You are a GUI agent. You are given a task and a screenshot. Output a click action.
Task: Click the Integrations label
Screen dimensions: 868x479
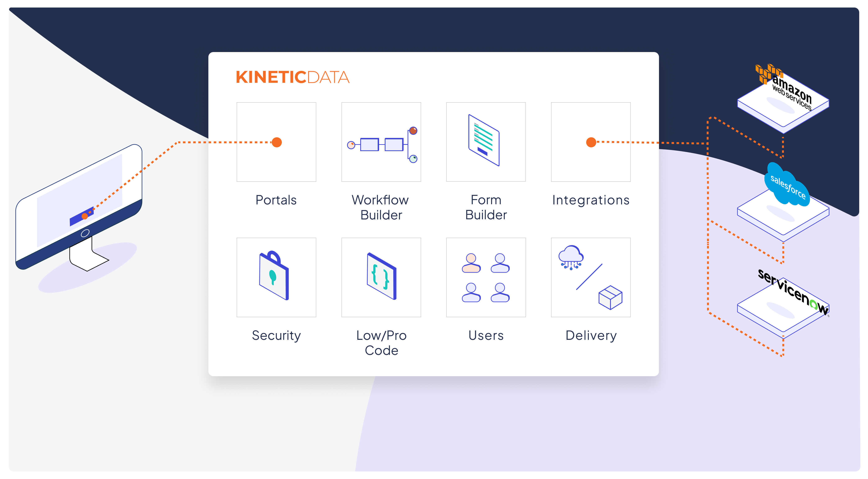pyautogui.click(x=590, y=200)
